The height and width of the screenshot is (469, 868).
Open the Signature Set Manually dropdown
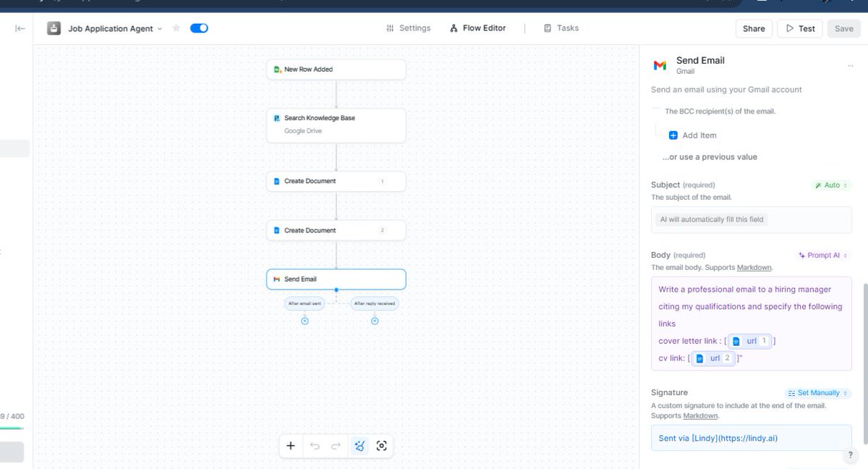point(819,393)
